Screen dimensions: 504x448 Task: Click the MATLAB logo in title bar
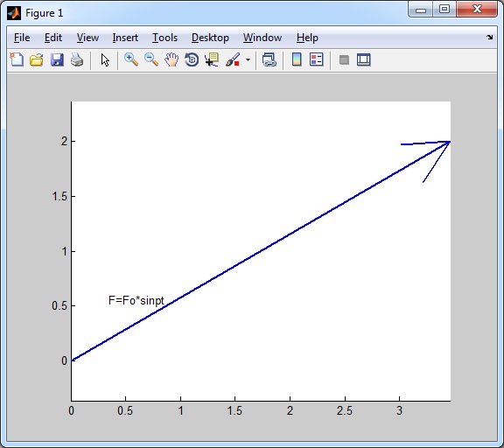[14, 13]
